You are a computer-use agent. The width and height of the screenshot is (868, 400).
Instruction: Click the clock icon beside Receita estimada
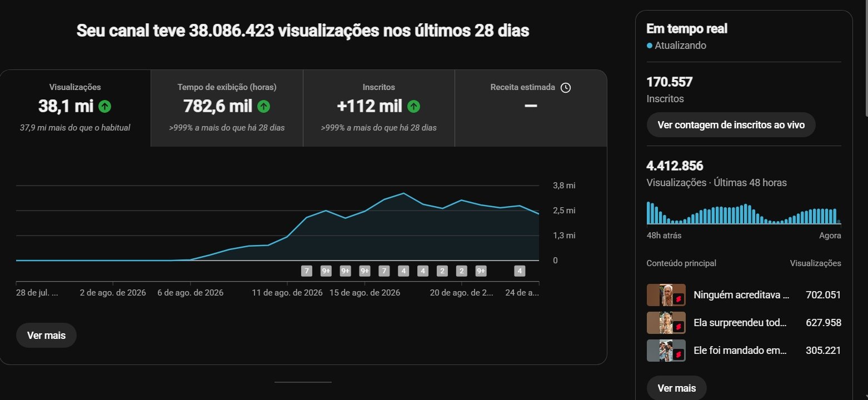click(566, 87)
